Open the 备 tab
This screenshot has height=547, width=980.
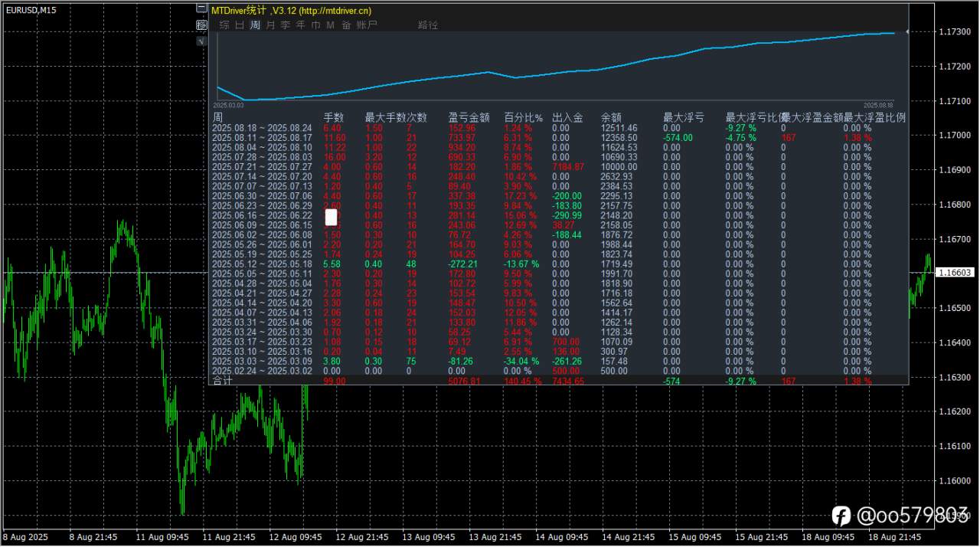(346, 25)
